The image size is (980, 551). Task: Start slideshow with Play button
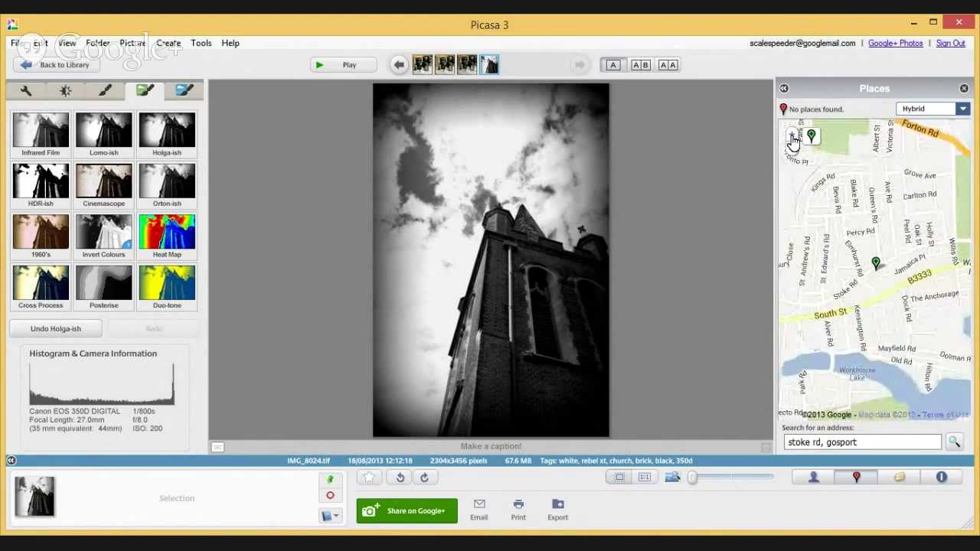click(x=343, y=65)
